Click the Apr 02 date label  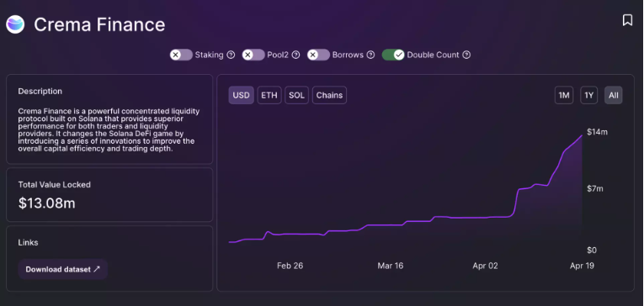(485, 266)
